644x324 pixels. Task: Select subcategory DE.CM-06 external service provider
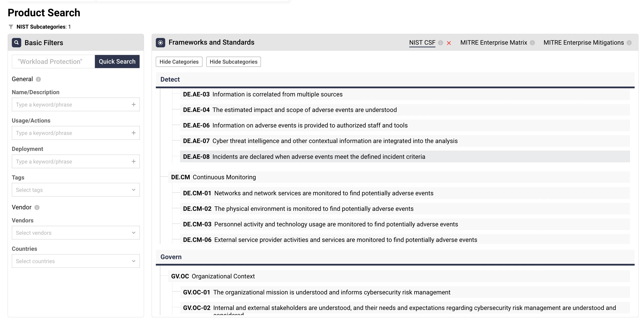click(x=405, y=239)
